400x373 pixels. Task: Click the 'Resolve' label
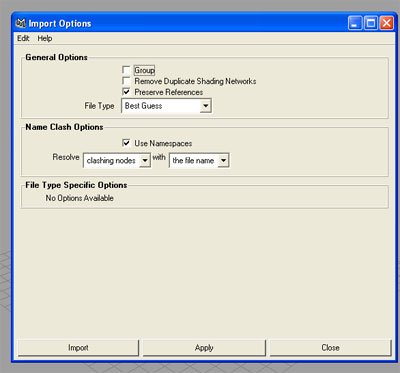[x=66, y=157]
